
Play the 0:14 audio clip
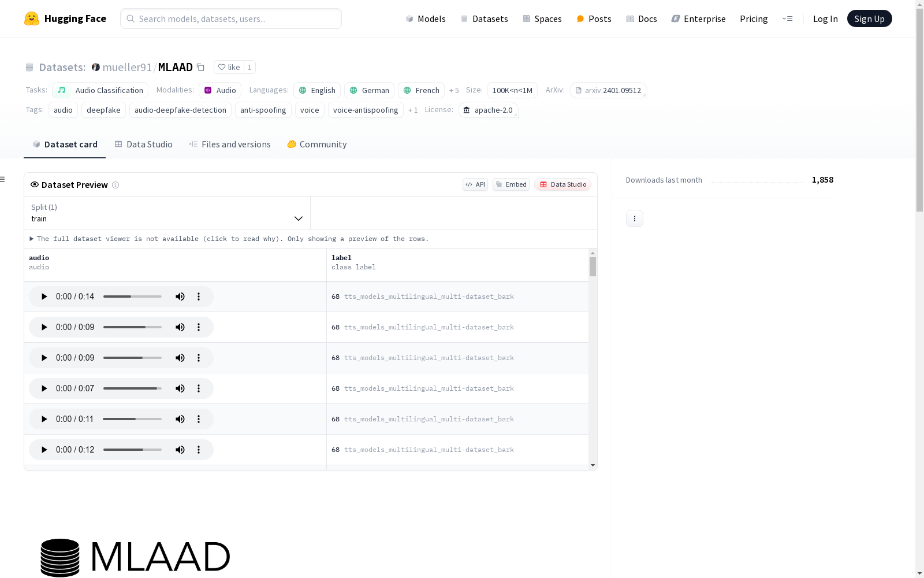point(44,297)
